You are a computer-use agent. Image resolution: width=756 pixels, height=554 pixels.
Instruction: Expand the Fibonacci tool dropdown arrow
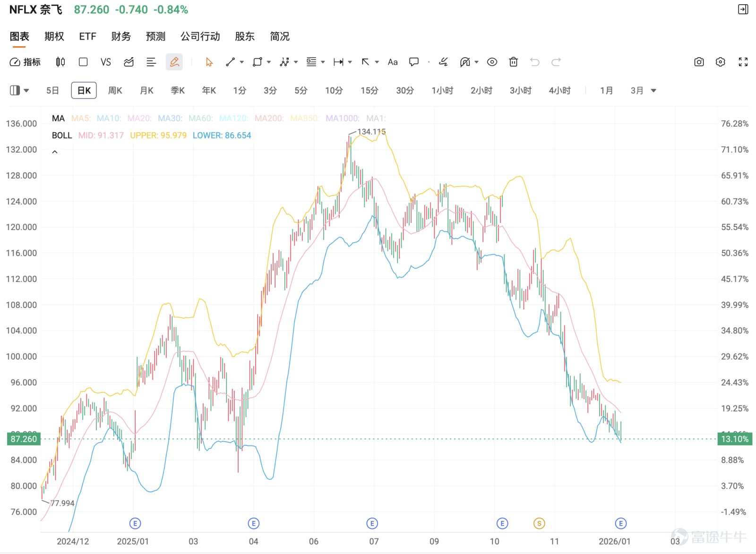[323, 62]
